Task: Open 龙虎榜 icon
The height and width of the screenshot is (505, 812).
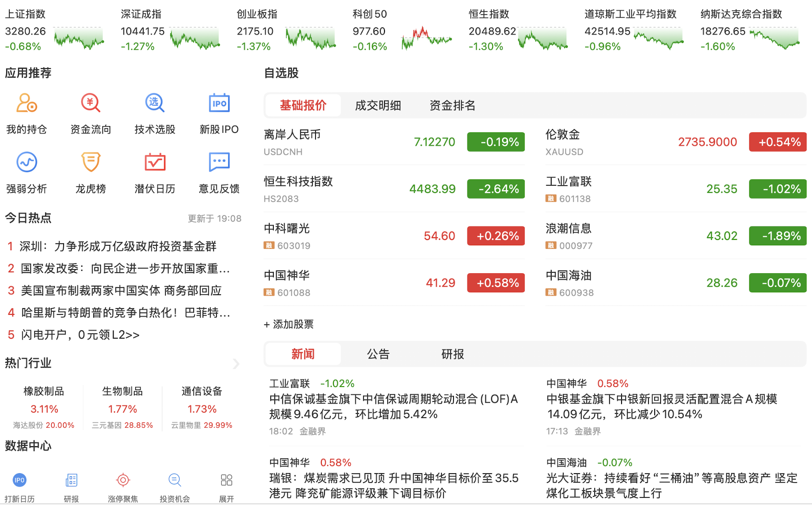Action: [x=91, y=162]
